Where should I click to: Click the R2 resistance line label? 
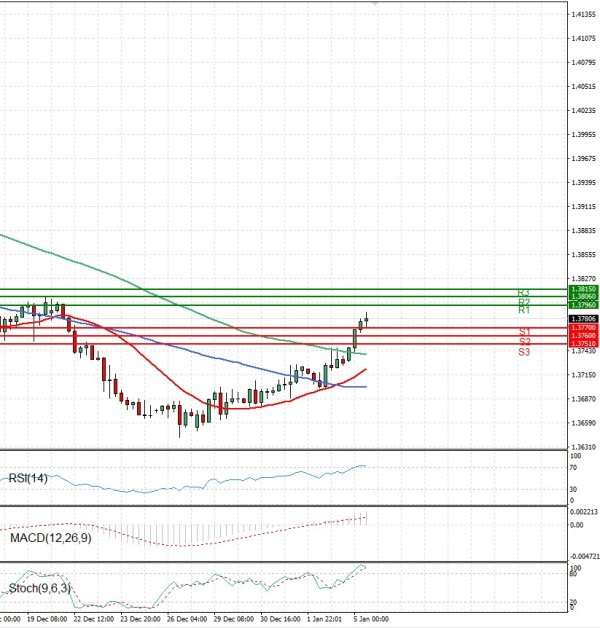[523, 302]
